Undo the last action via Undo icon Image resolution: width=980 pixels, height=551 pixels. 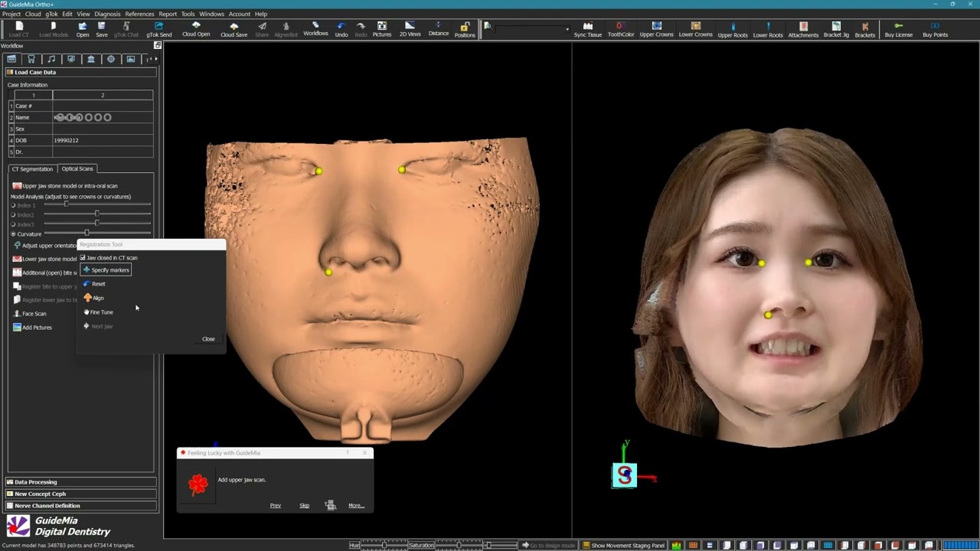point(341,29)
